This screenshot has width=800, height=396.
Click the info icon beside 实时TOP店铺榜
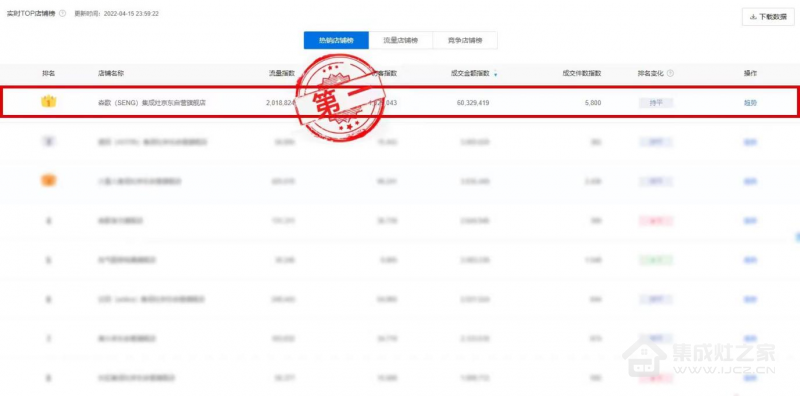tap(63, 13)
